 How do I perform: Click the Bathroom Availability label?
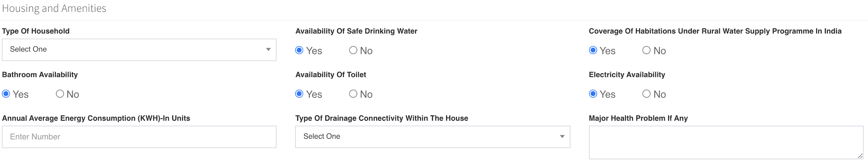coord(40,75)
